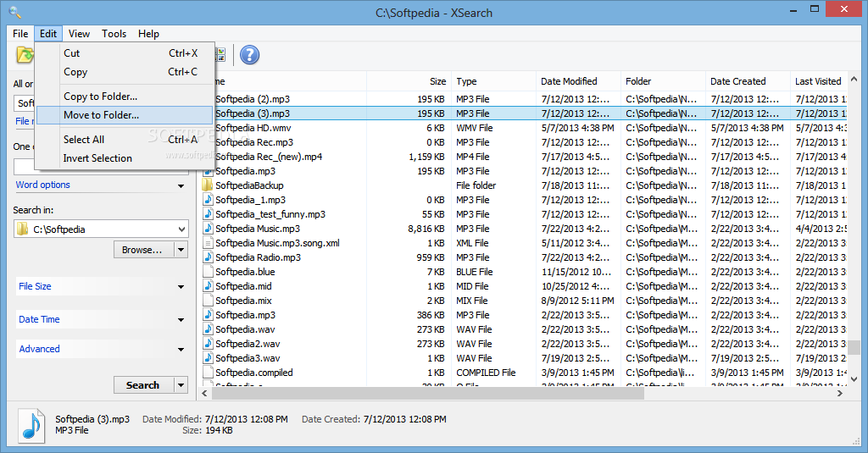
Task: Choose Move to Folder... menu entry
Action: [124, 115]
